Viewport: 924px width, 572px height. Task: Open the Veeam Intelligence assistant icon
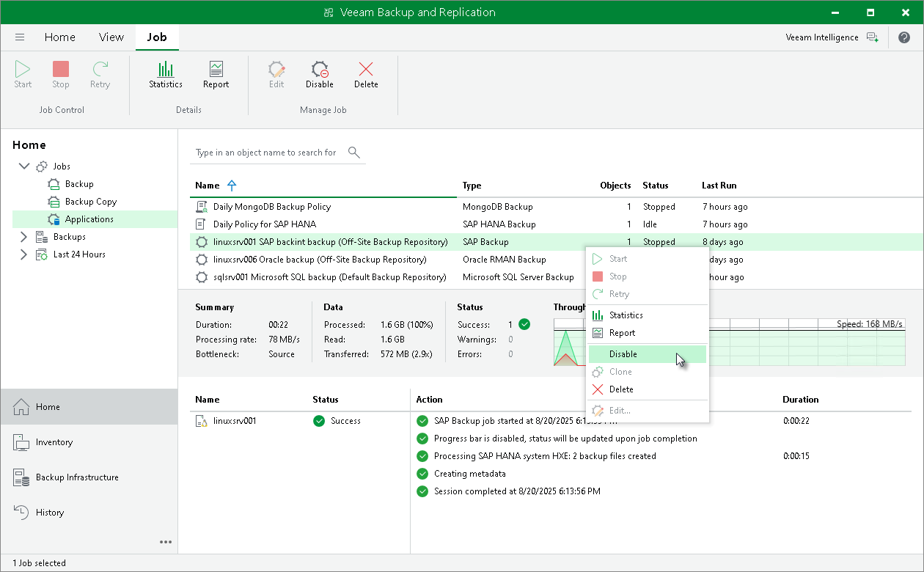point(872,37)
